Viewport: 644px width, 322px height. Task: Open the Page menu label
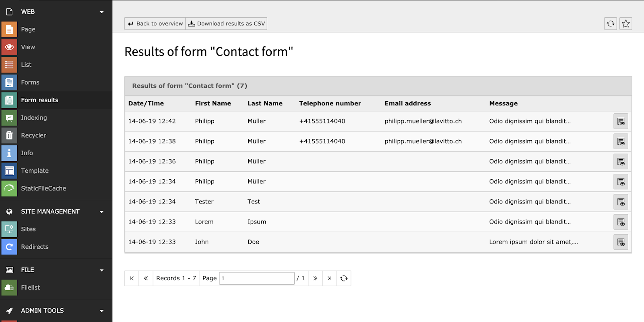coord(28,29)
